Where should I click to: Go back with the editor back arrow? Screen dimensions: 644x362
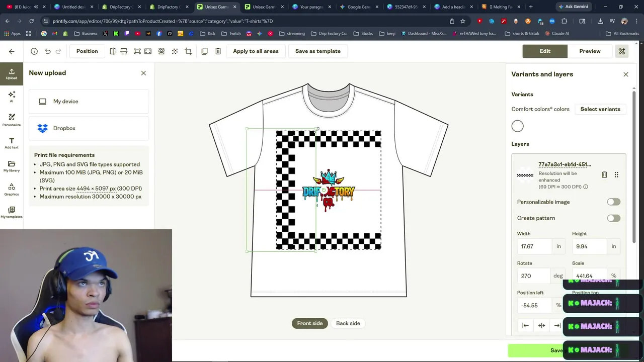pyautogui.click(x=12, y=51)
